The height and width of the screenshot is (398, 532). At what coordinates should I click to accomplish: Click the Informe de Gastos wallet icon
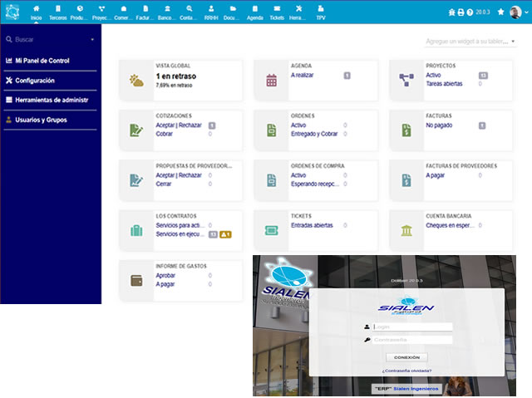click(x=135, y=279)
